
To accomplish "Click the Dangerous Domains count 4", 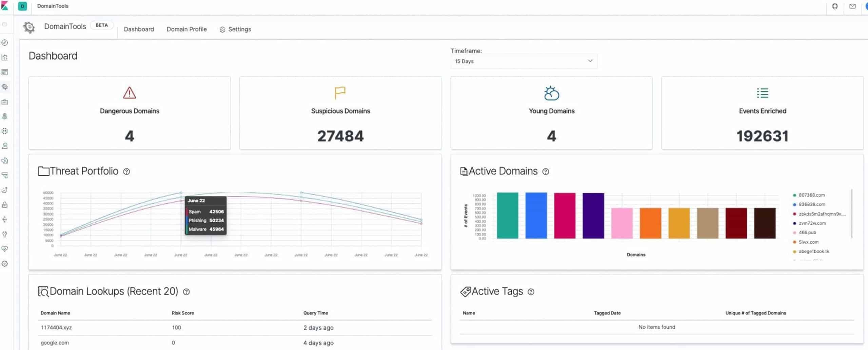I will (130, 136).
